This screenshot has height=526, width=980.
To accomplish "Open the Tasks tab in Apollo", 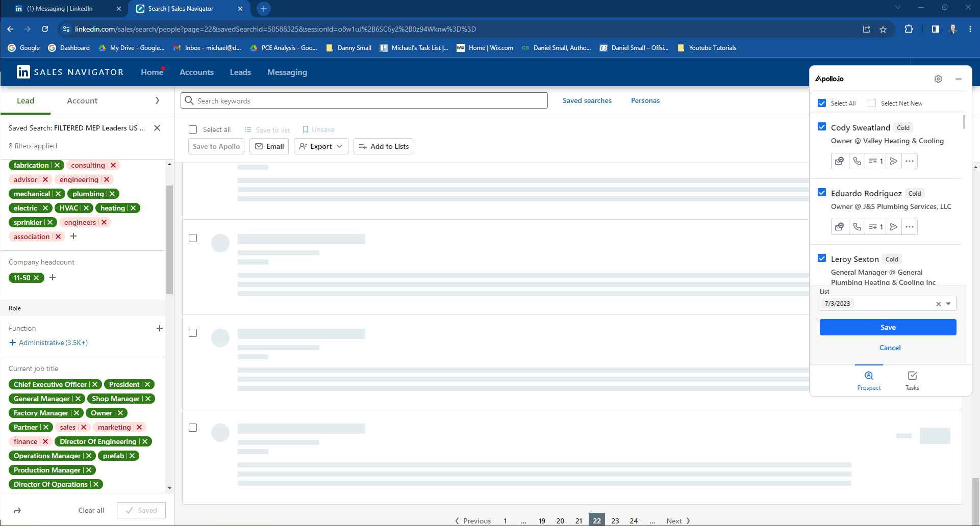I will tap(912, 381).
